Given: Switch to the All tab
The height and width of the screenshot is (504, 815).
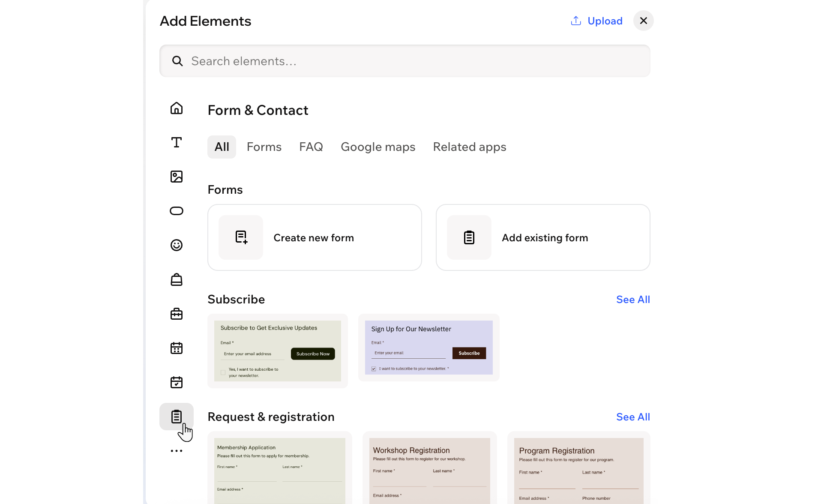Looking at the screenshot, I should pos(222,147).
